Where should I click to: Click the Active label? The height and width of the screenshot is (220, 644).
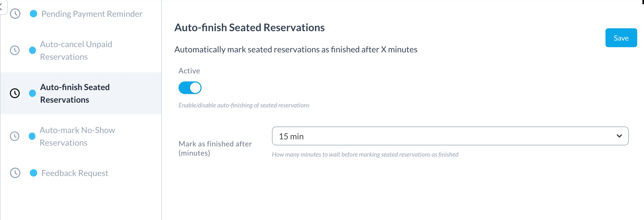(189, 71)
